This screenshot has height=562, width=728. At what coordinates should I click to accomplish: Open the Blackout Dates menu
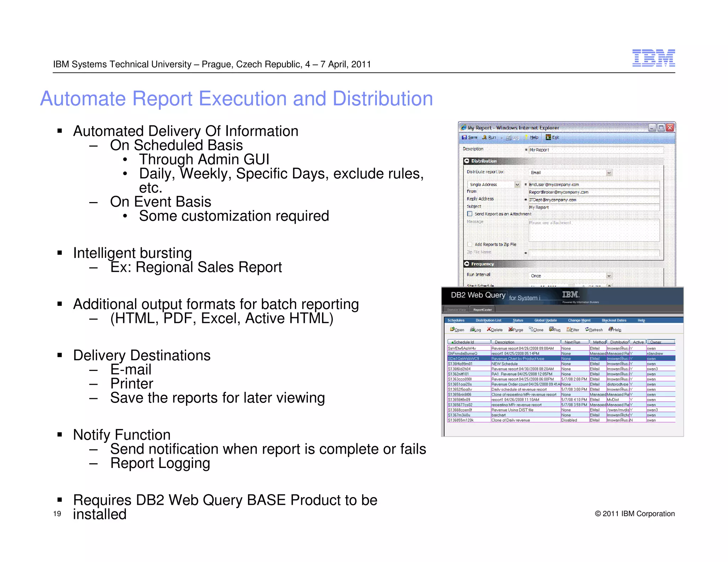(614, 320)
